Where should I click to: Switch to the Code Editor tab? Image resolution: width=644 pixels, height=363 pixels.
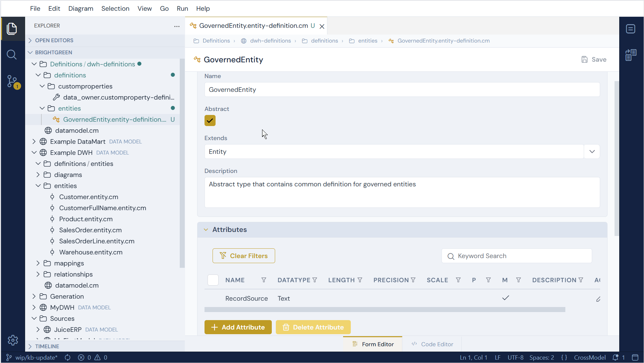coord(432,344)
